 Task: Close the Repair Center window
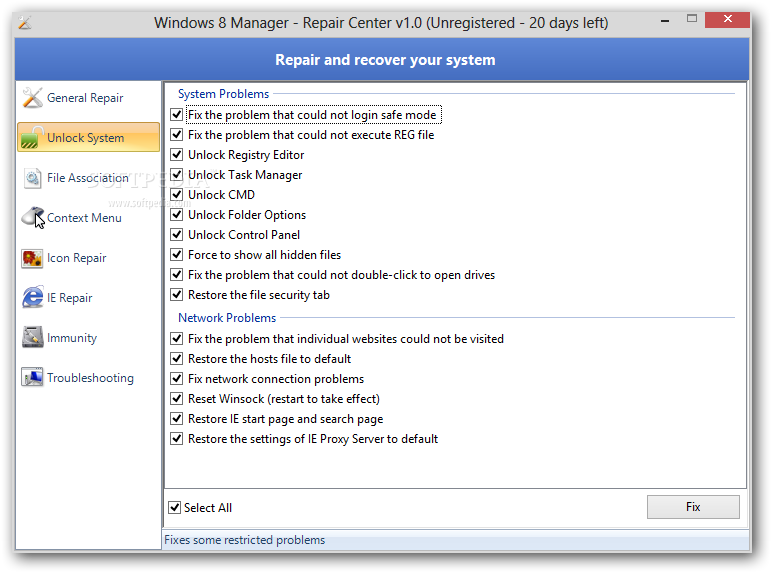(727, 20)
